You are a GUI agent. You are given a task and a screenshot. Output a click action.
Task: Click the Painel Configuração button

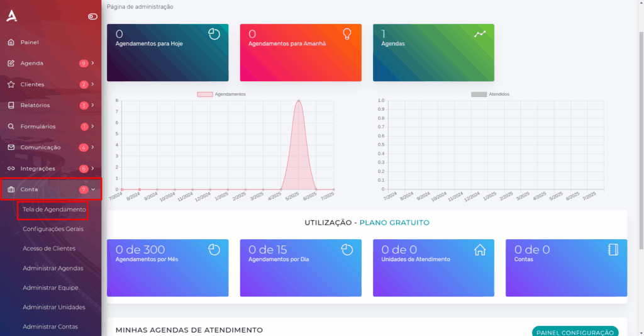(575, 332)
